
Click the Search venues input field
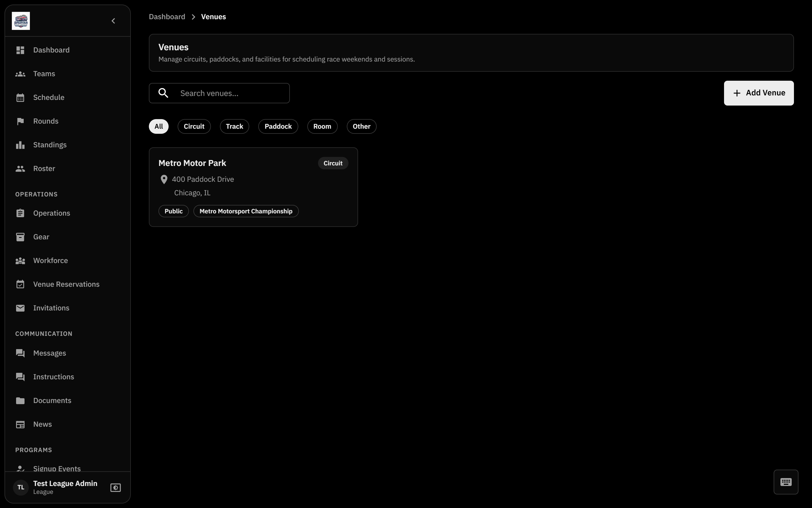click(x=219, y=93)
